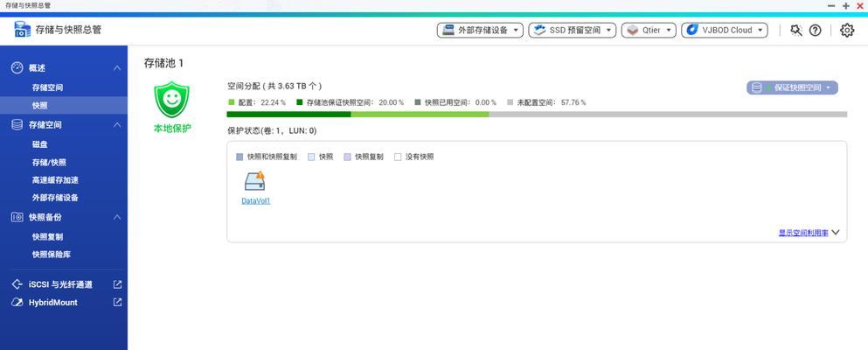Maximize the window with the plus button

pos(845,5)
